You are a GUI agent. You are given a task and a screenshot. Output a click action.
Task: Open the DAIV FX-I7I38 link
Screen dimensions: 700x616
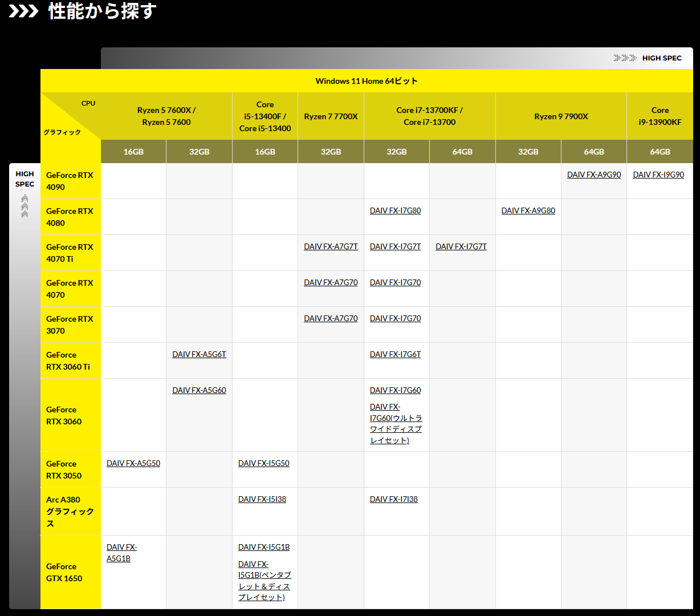[x=393, y=499]
